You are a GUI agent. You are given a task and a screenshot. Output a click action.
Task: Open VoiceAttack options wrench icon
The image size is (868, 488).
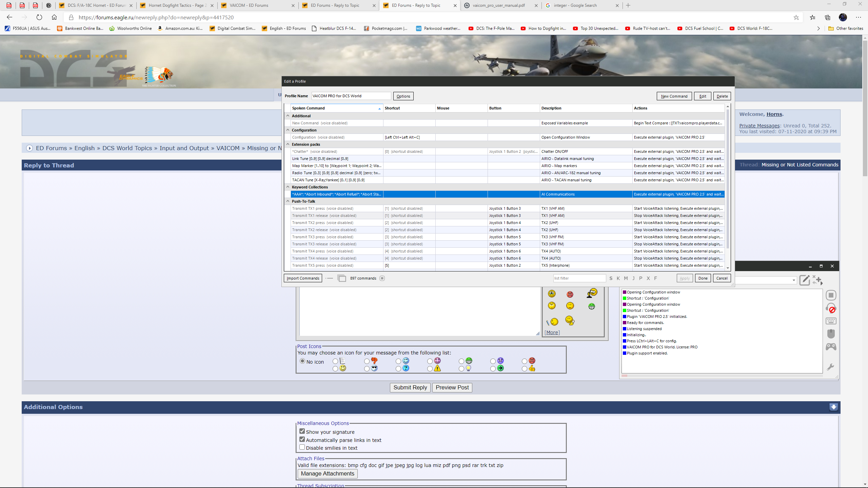click(830, 367)
